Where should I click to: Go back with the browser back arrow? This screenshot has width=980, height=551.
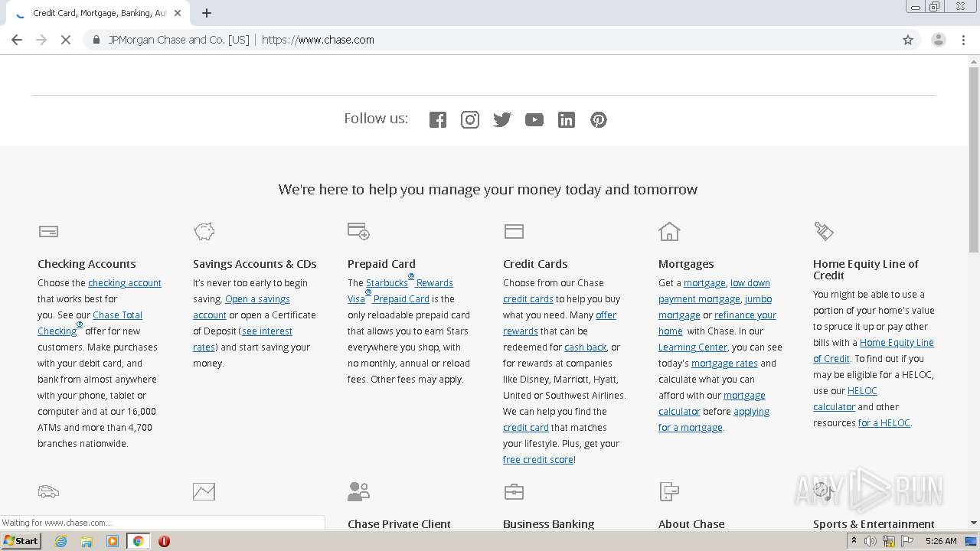tap(17, 40)
